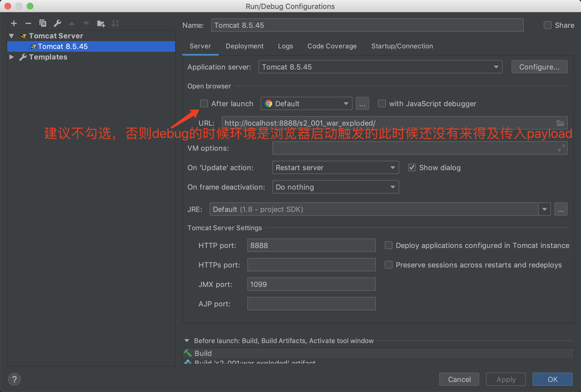Open JRE dropdown arrow

545,209
